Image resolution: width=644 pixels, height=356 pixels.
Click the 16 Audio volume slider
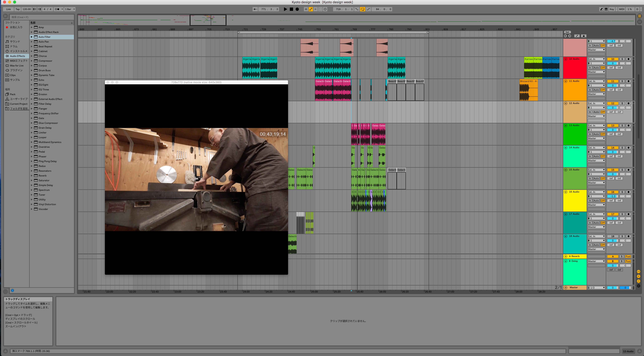pos(613,196)
